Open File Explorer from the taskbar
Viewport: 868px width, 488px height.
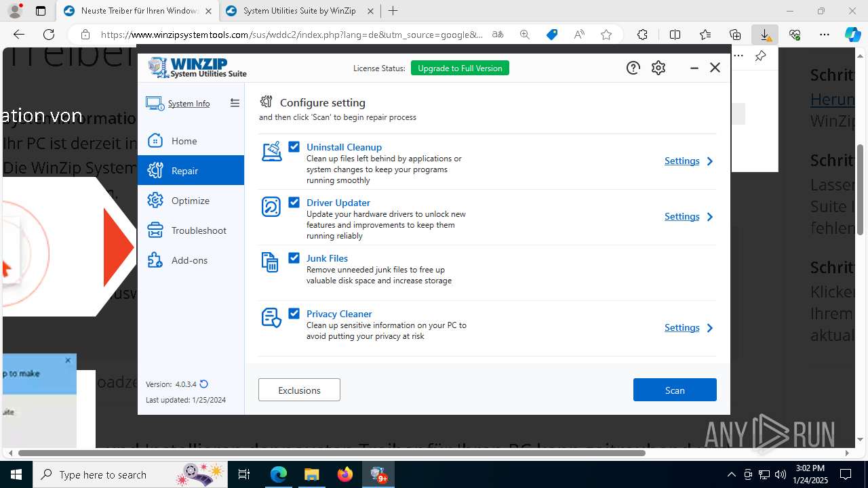tap(311, 474)
